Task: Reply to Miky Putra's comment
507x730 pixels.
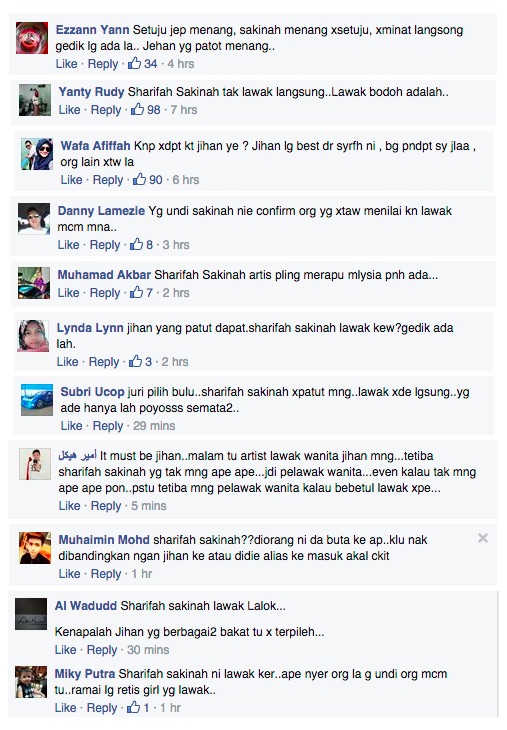Action: (102, 708)
